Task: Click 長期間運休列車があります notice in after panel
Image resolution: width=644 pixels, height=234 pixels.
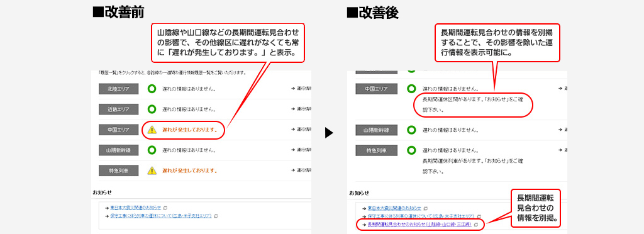Action: 472,165
